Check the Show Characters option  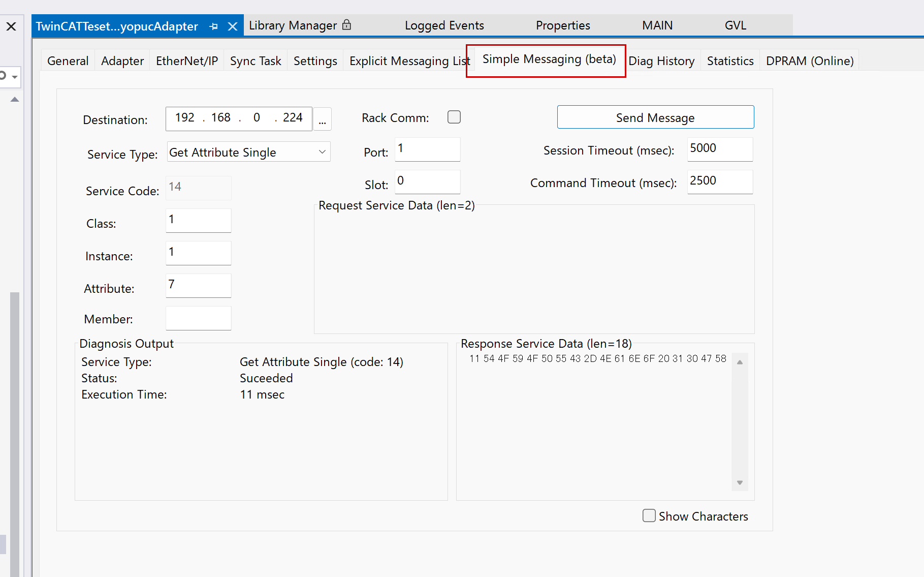pyautogui.click(x=649, y=515)
